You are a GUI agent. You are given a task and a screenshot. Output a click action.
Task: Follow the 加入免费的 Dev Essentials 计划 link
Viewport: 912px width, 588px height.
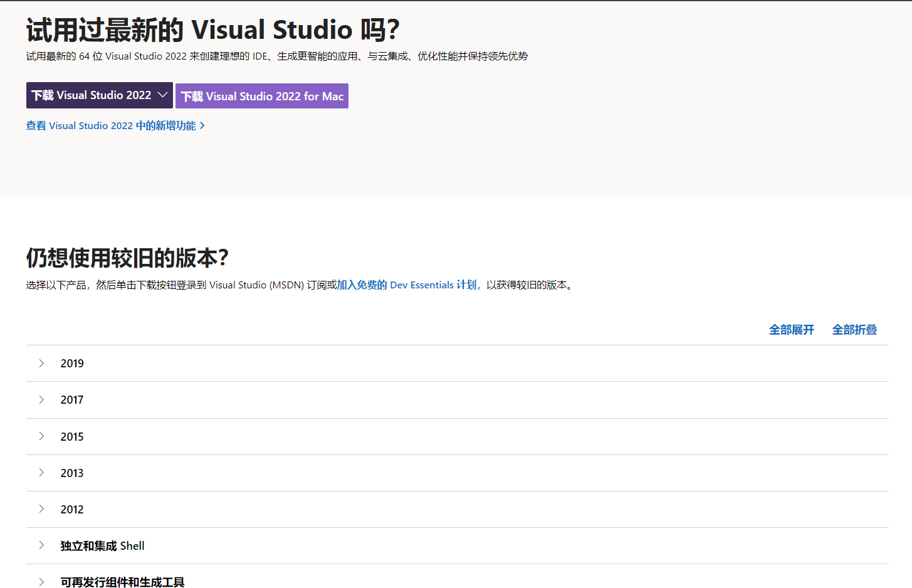pos(407,285)
